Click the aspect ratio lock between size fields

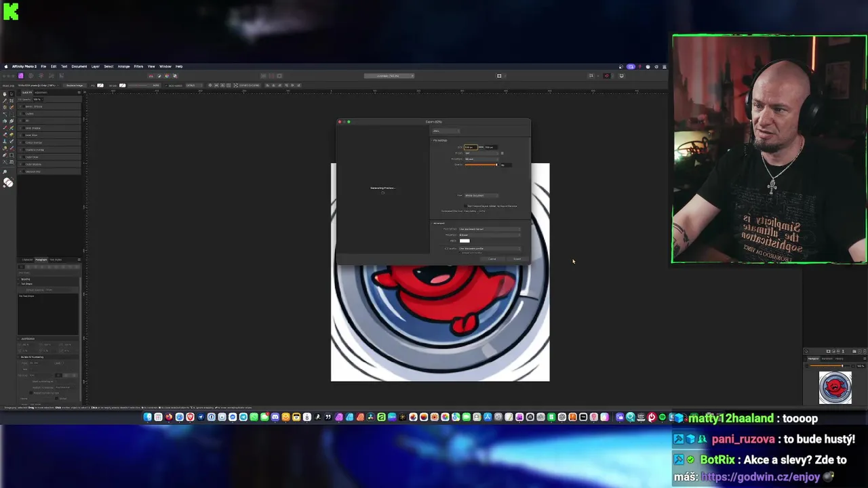481,147
